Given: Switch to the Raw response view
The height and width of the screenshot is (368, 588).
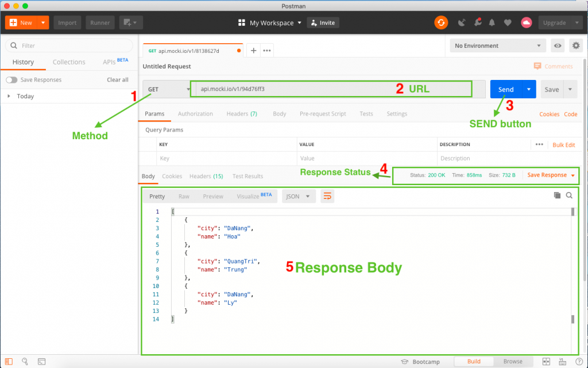Looking at the screenshot, I should [184, 196].
